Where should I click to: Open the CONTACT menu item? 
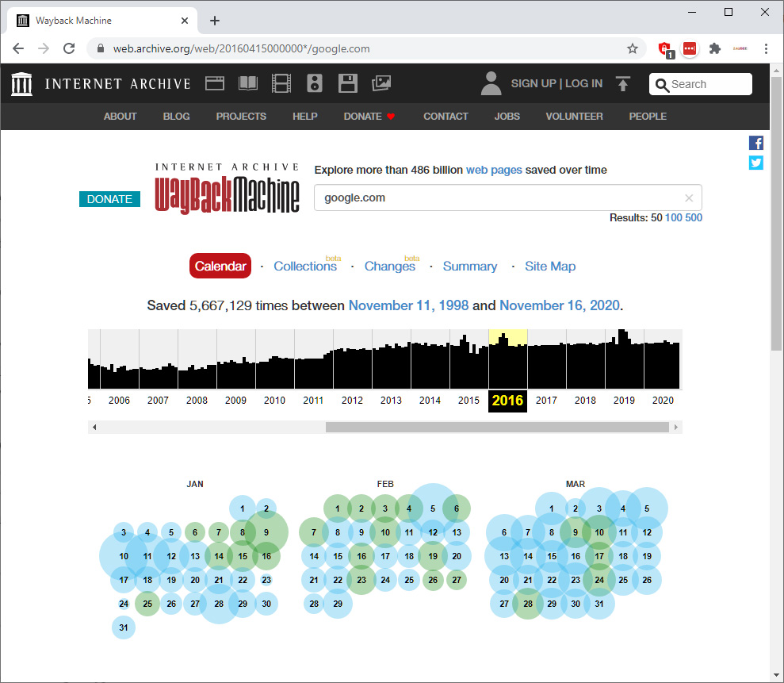pyautogui.click(x=446, y=116)
